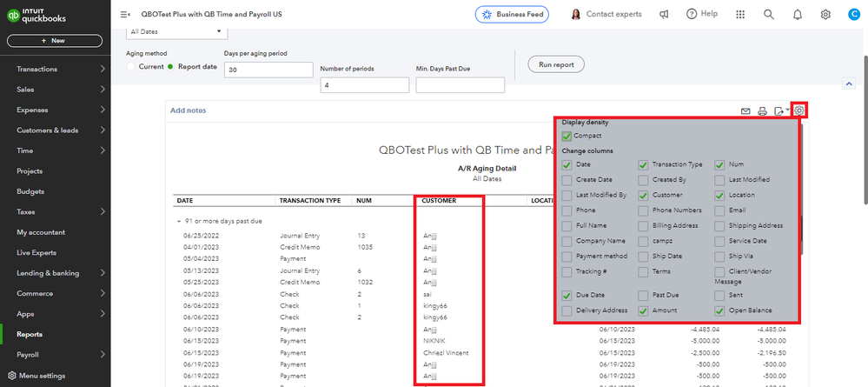Open Reports in the sidebar

pyautogui.click(x=30, y=334)
